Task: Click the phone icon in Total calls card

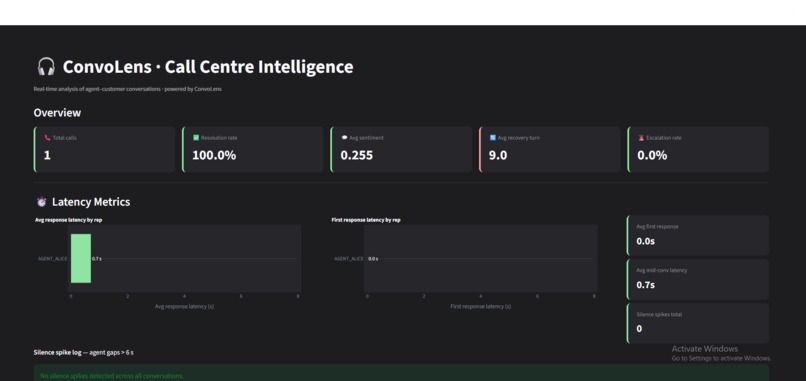Action: click(x=47, y=138)
